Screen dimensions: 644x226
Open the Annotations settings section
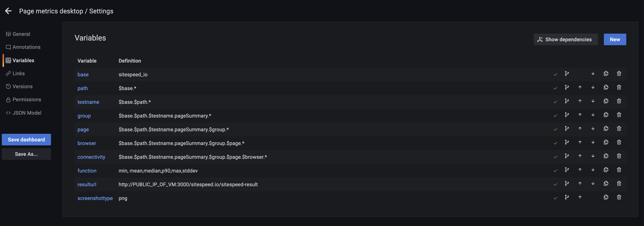pyautogui.click(x=26, y=47)
